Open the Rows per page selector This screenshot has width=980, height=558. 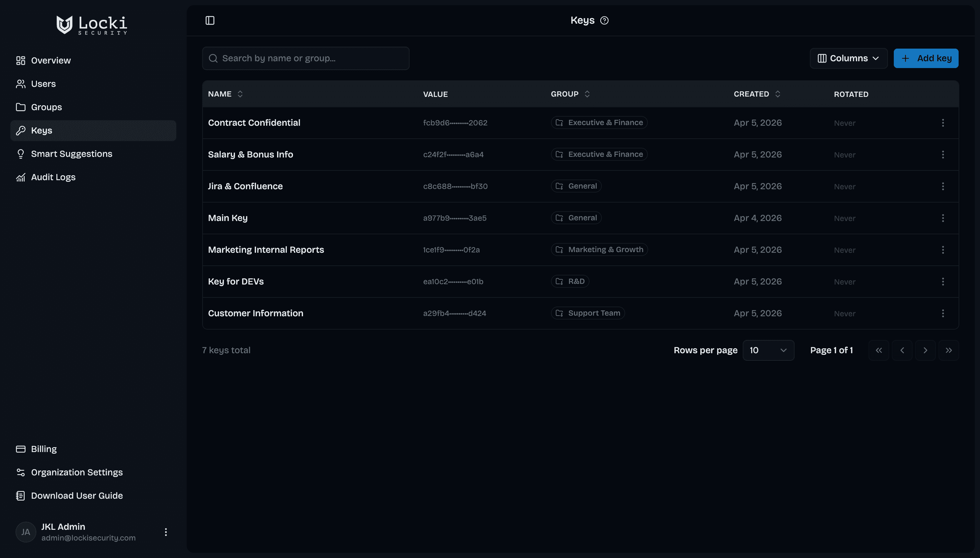point(768,350)
